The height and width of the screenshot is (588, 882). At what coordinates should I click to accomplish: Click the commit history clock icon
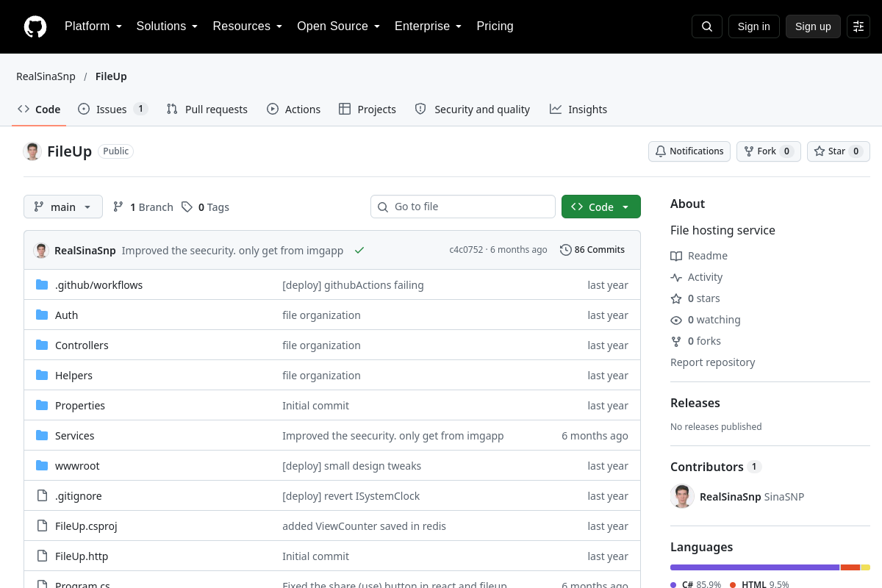click(x=565, y=250)
